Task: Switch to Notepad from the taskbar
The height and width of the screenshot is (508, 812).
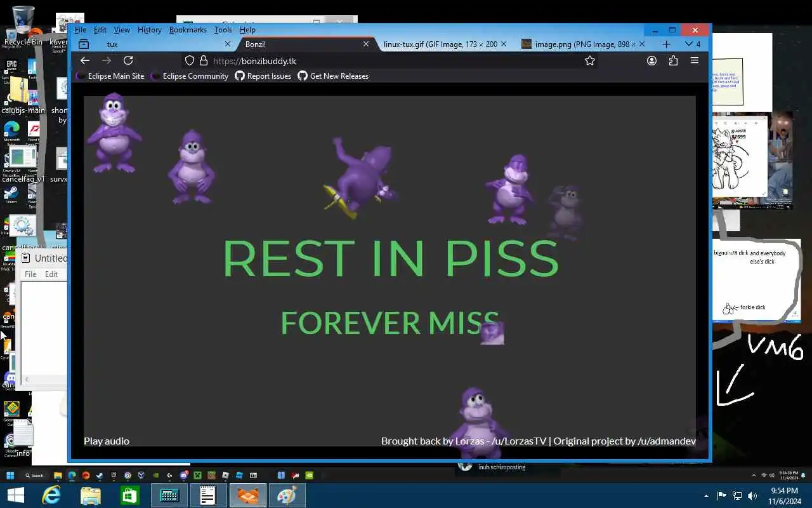Action: point(209,495)
